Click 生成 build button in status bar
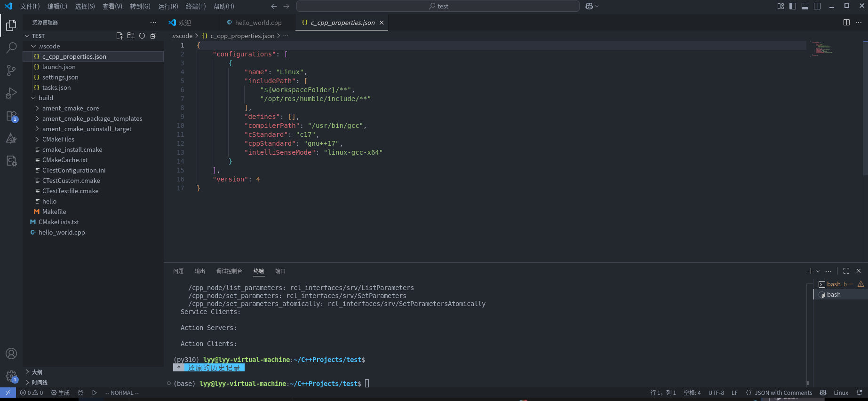 tap(60, 393)
